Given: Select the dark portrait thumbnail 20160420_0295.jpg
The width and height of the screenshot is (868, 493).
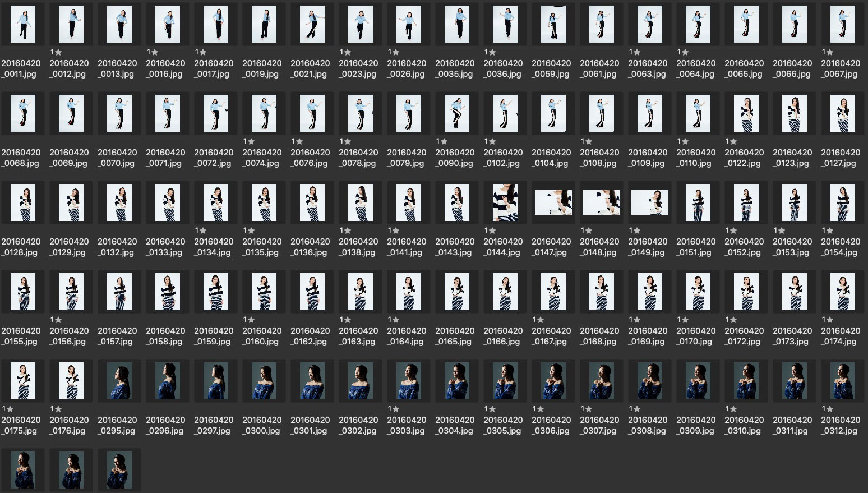Looking at the screenshot, I should tap(119, 381).
